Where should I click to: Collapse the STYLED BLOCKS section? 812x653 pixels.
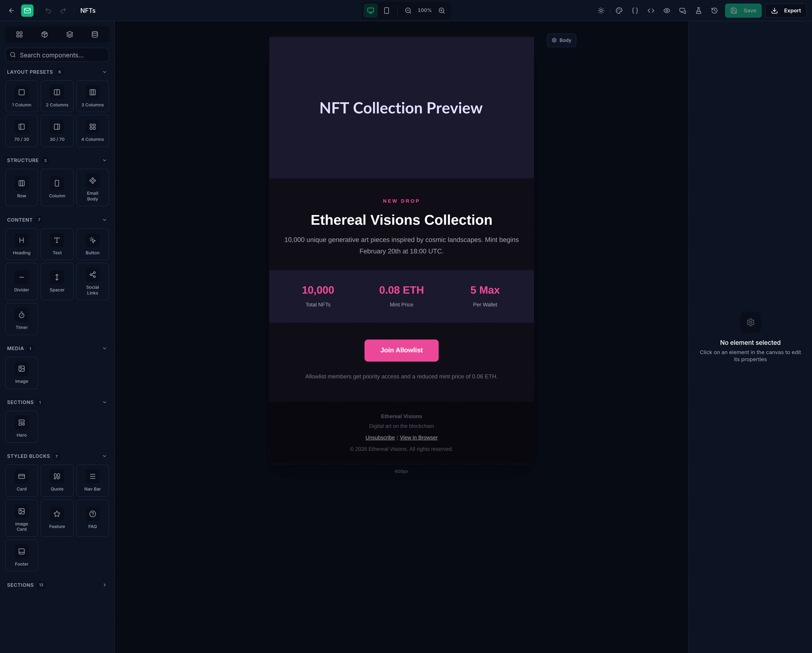tap(104, 456)
